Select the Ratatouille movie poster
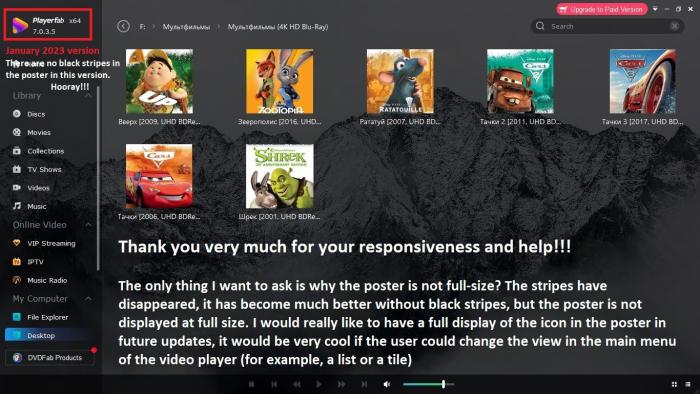The height and width of the screenshot is (394, 700). tap(400, 81)
